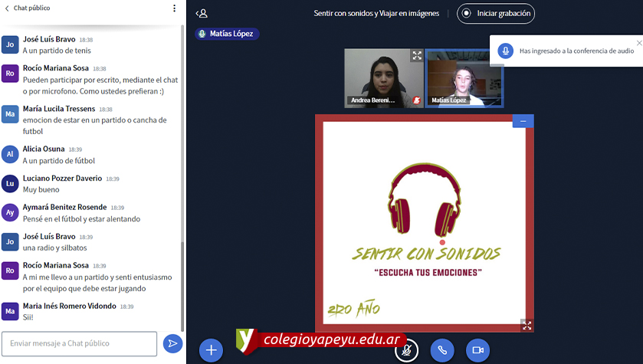643x364 pixels.
Task: Toggle webcam sharing with camera button
Action: point(477,350)
